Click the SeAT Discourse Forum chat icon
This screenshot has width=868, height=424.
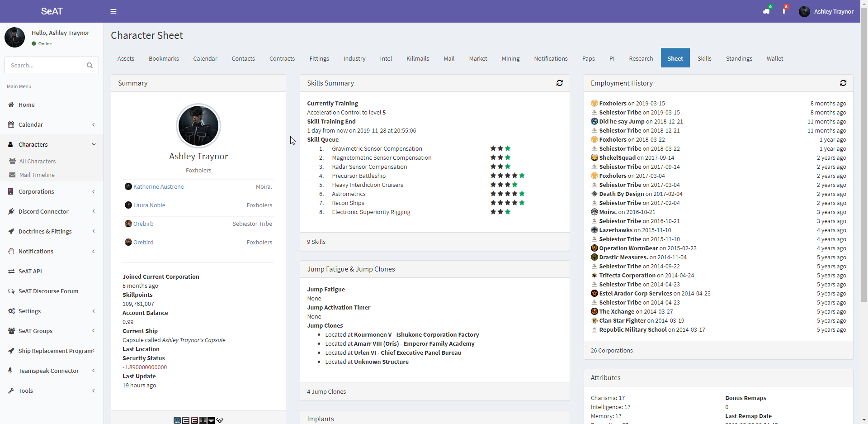coord(11,291)
